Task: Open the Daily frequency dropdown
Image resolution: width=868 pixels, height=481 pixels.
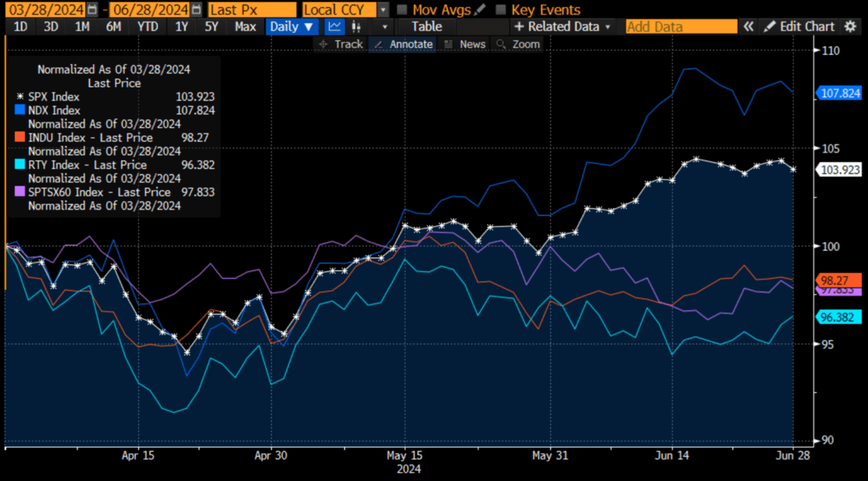Action: 290,26
